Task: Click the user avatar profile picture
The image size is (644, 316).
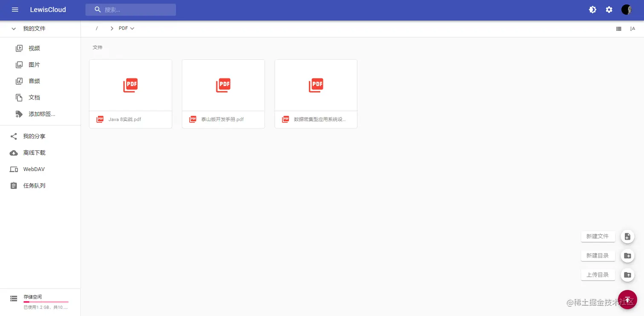Action: pos(626,10)
